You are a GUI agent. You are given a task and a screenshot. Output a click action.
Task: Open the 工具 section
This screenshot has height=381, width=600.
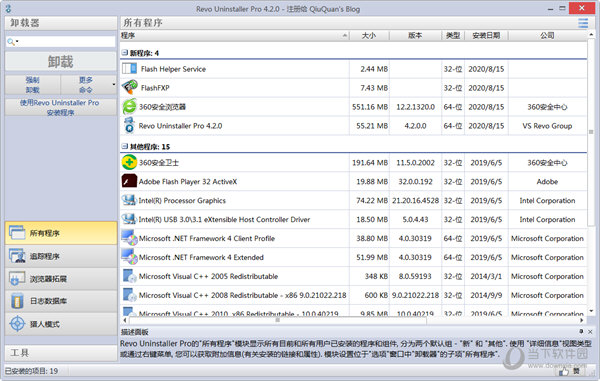point(61,353)
